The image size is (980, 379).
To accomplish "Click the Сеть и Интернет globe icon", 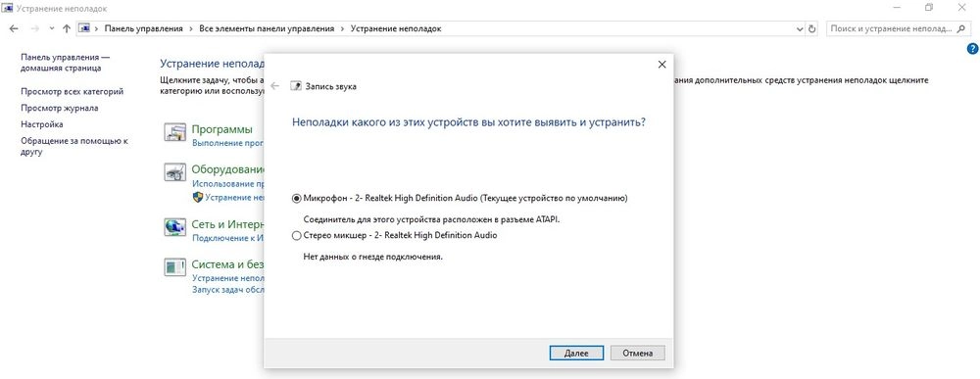I will [175, 227].
